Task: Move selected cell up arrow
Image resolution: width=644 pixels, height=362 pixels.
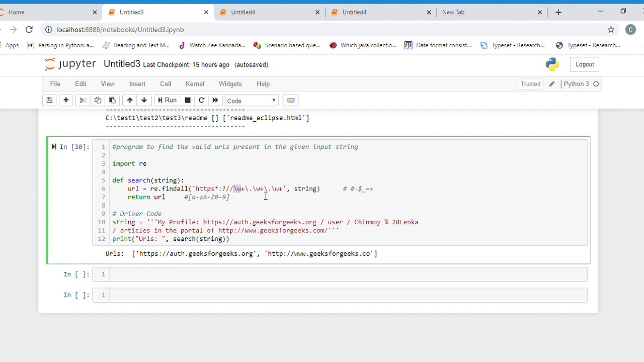Action: [130, 101]
